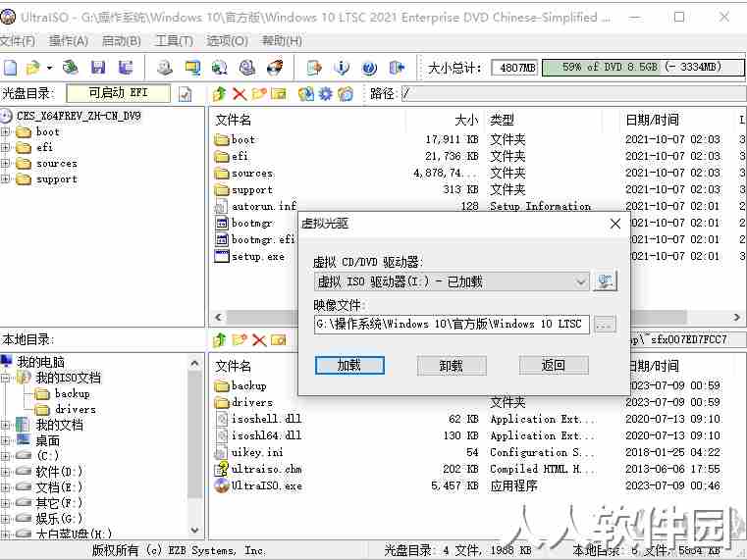747x560 pixels.
Task: Select setup.exe in image file list
Action: pos(258,256)
